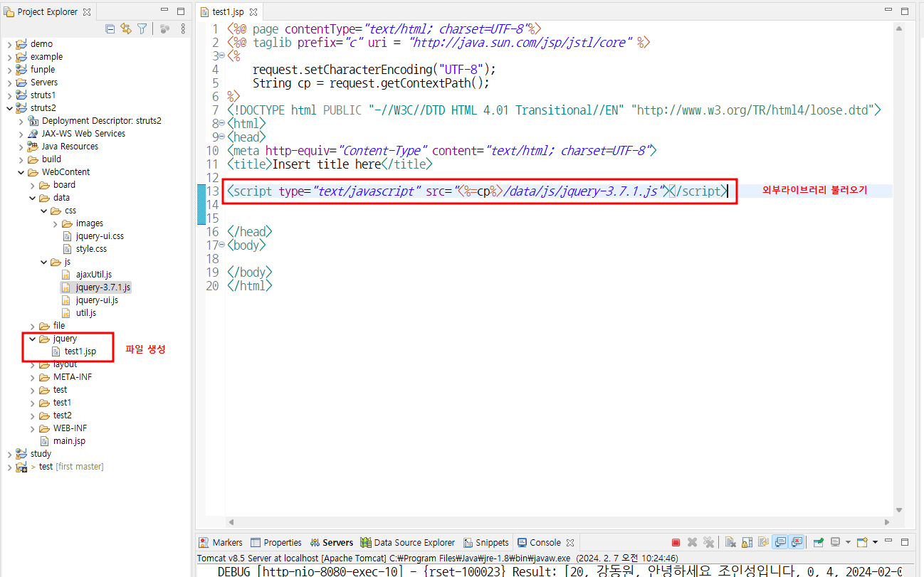Open the Open Console dropdown arrow
The height and width of the screenshot is (577, 924).
pos(875,542)
